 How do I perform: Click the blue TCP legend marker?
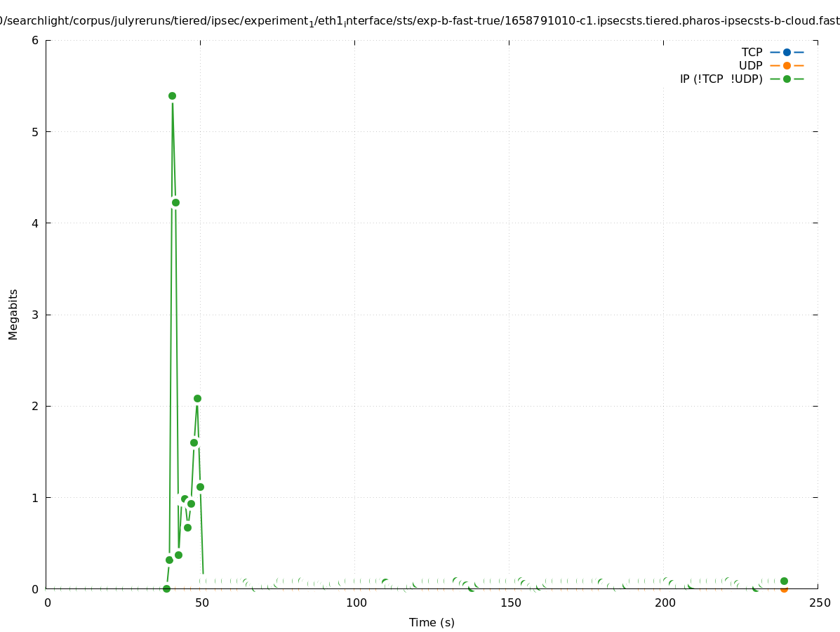point(787,52)
